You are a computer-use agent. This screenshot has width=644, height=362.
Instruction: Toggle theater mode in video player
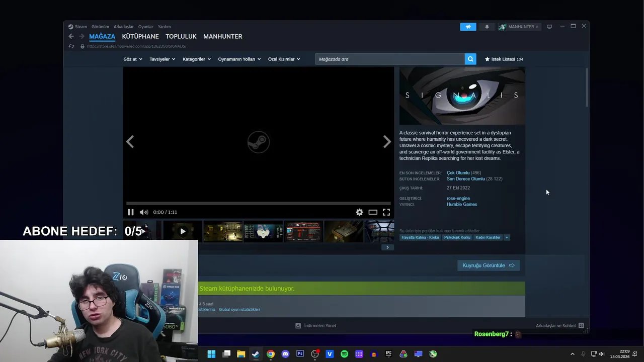(x=373, y=212)
